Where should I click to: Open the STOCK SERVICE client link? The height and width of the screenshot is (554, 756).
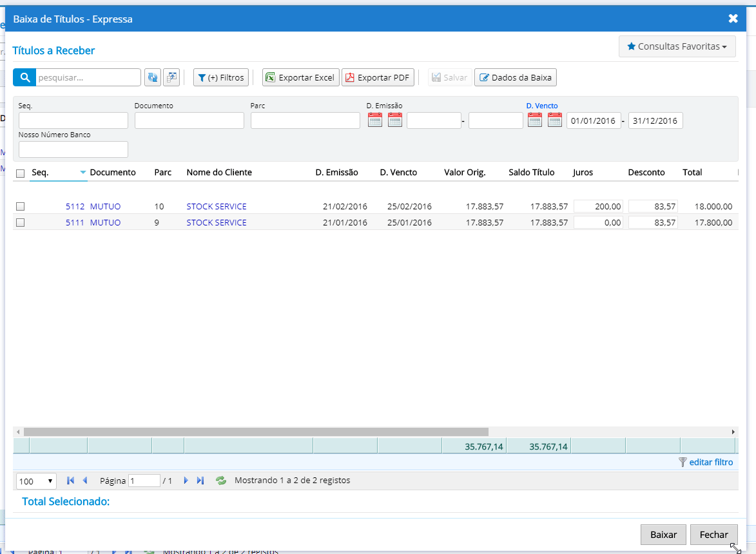pos(215,206)
